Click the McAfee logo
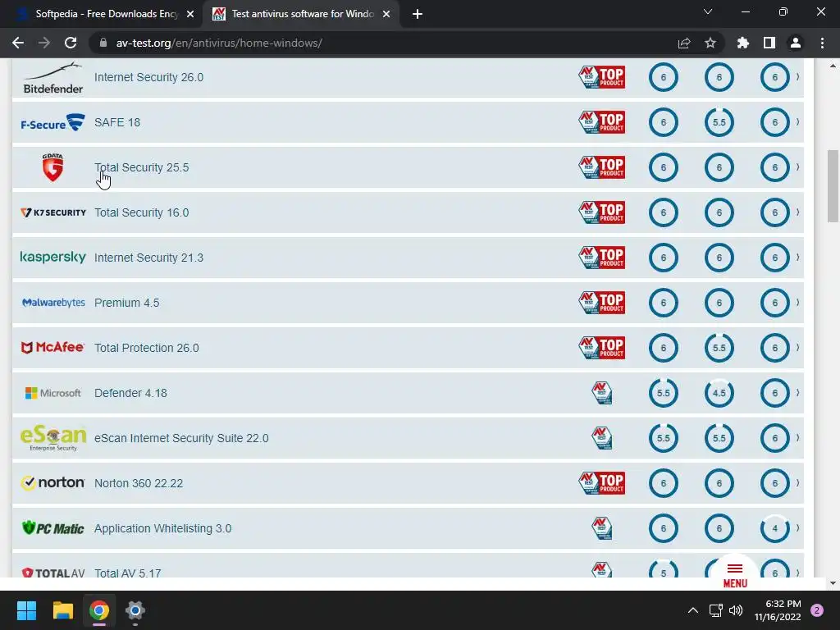840x630 pixels. (53, 348)
